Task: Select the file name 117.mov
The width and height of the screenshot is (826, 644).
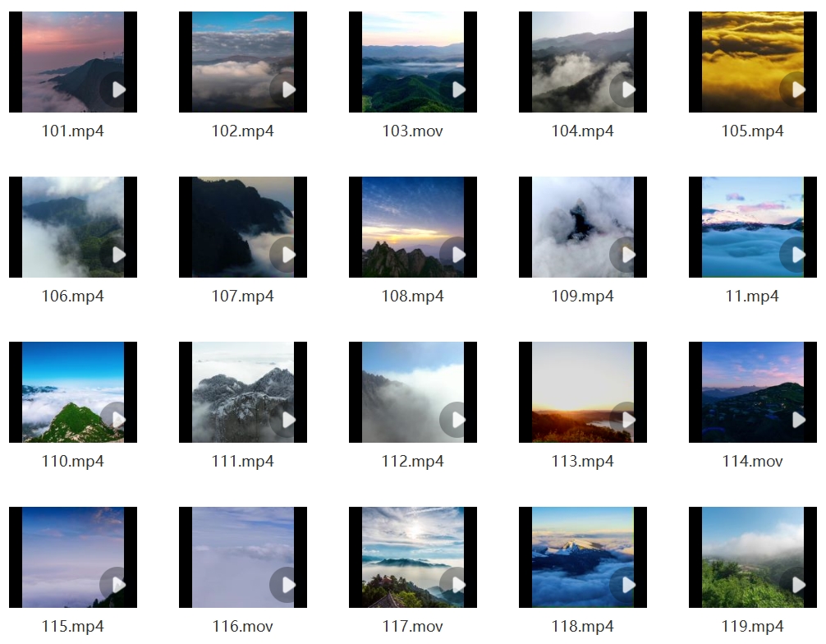Action: (412, 626)
